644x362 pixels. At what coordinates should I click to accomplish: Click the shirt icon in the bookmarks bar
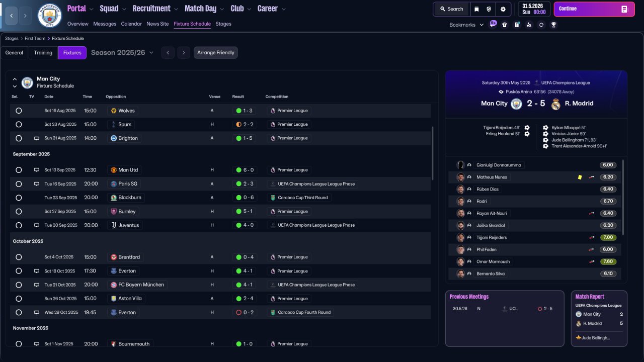[505, 25]
